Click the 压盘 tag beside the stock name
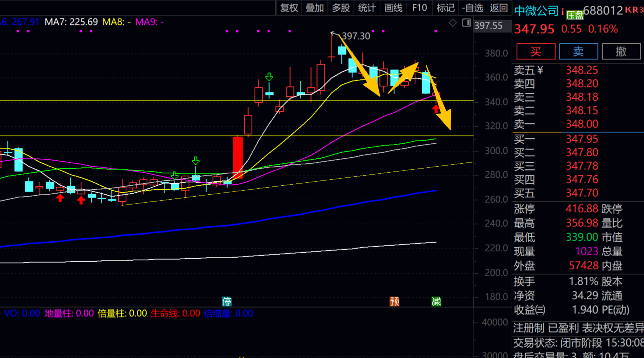Viewport: 644px width, 358px height. (575, 15)
